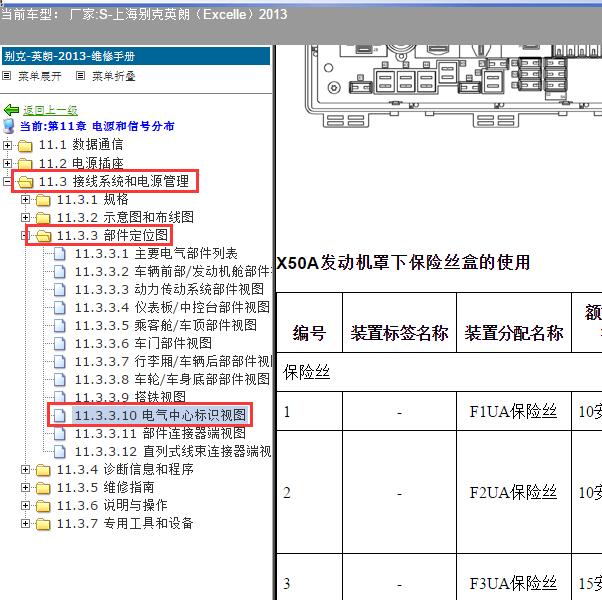
Task: Click page icon of 11.3.3.1 主要电气部件列表
Action: [60, 254]
